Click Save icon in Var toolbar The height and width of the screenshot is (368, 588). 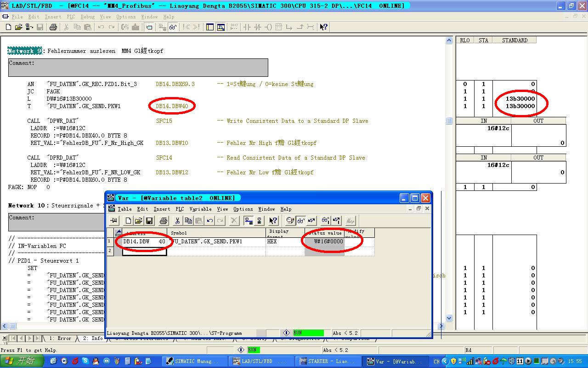(149, 221)
